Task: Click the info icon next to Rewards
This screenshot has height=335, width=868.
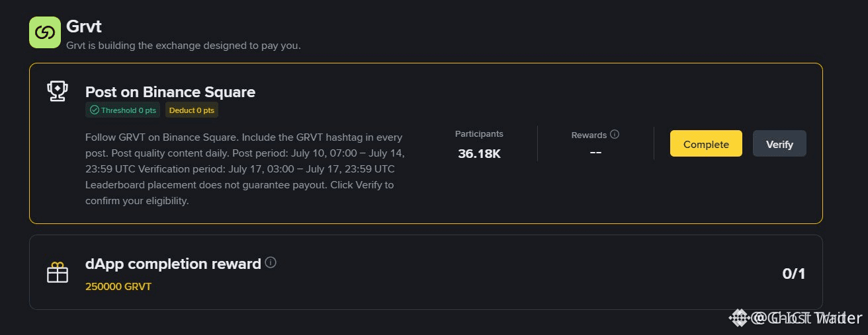Action: [x=615, y=134]
